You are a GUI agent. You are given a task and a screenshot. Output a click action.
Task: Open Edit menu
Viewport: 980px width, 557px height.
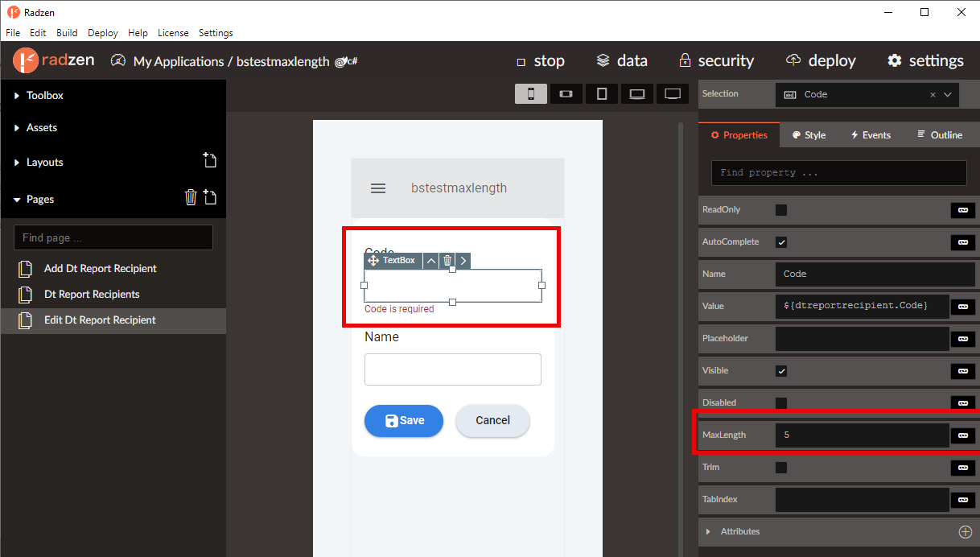pyautogui.click(x=38, y=33)
